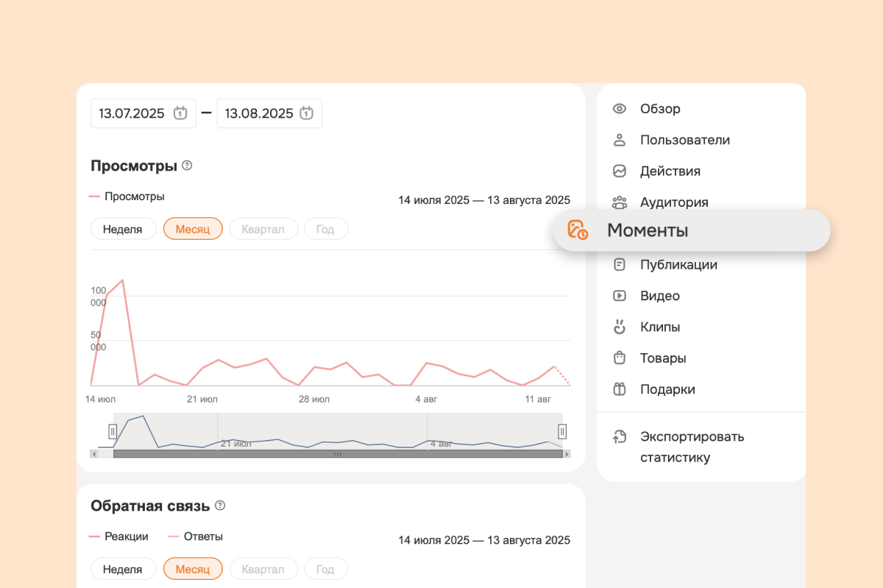Select Квартал period in Просмотры chart
Screen dimensions: 883x588
pos(263,229)
